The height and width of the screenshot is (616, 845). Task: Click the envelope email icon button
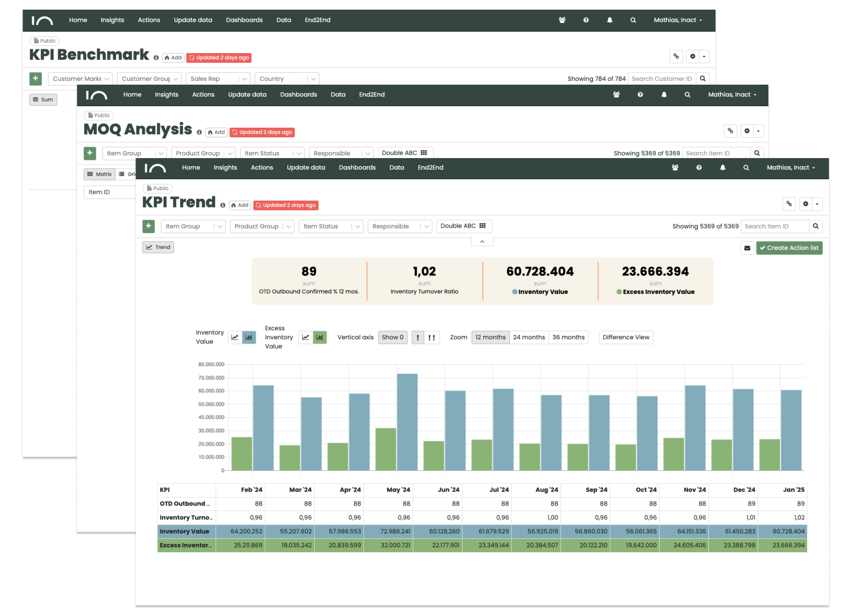pos(747,248)
